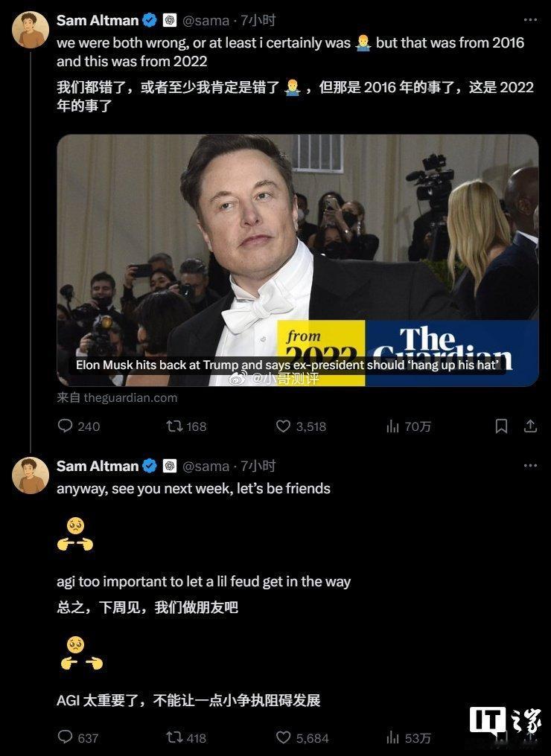Open Sam Altman's avatar on second tweet
Image resolution: width=551 pixels, height=756 pixels.
(x=31, y=475)
